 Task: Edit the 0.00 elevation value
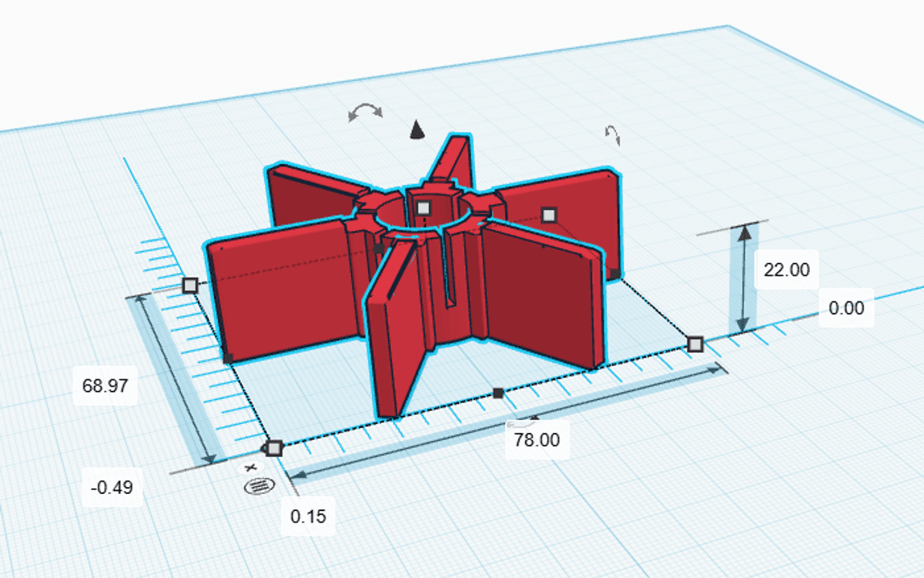pyautogui.click(x=846, y=308)
